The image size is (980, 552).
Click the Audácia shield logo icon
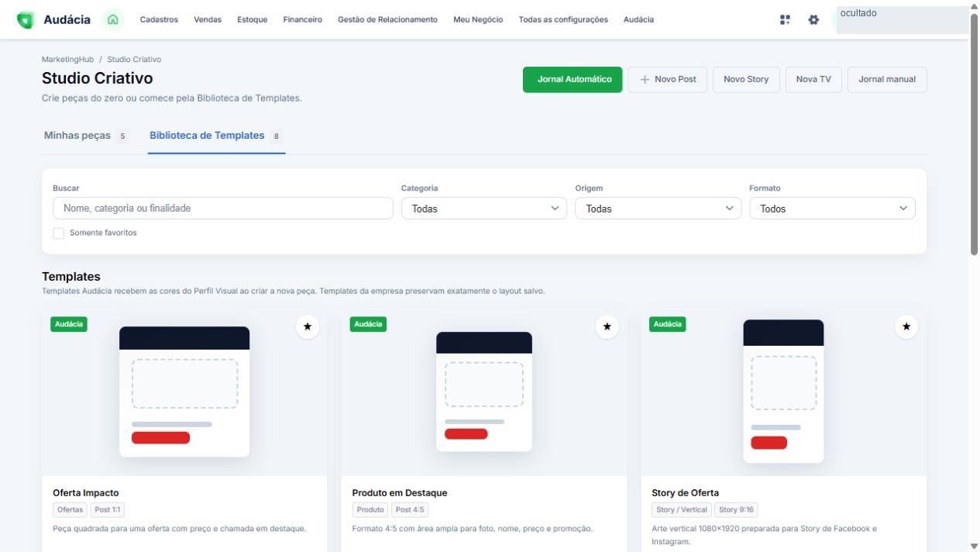26,20
